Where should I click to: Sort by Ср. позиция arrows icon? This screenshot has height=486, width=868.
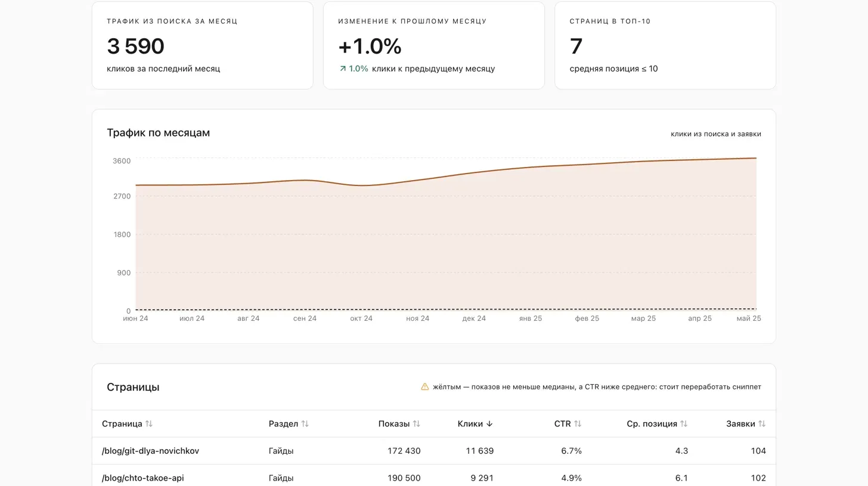[x=684, y=424]
